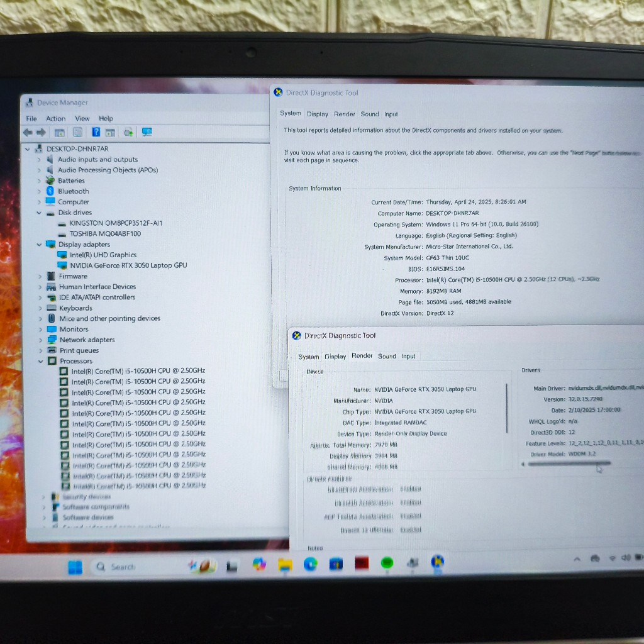This screenshot has width=644, height=644.
Task: Open the green Spotify icon on the taskbar
Action: (x=387, y=563)
